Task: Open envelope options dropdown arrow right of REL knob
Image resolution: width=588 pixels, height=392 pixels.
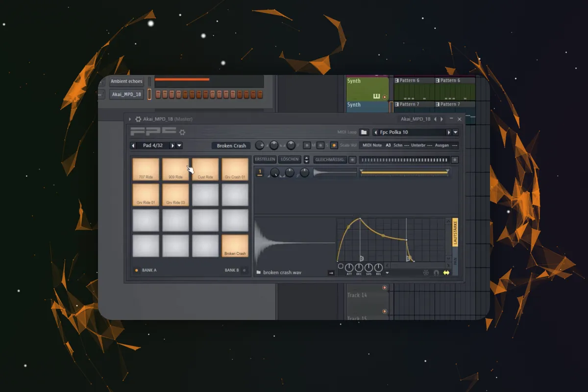Action: point(388,273)
